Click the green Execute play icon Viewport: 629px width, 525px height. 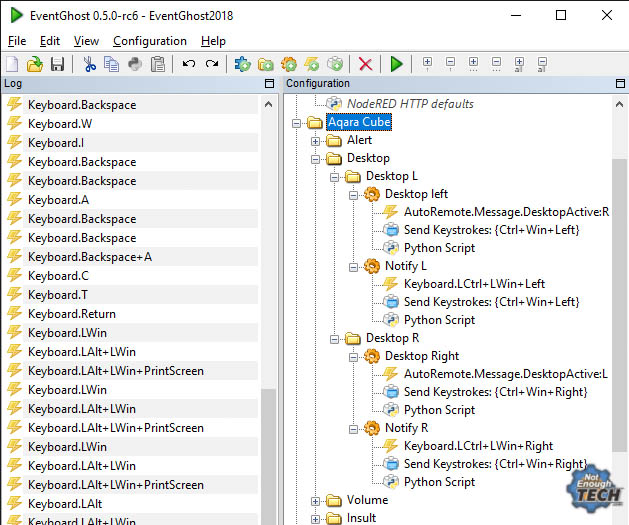click(x=397, y=64)
